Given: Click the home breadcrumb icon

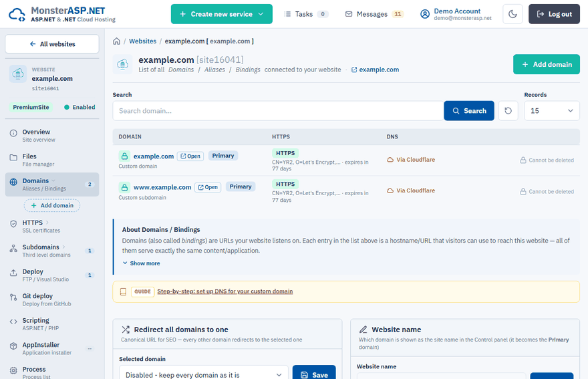Looking at the screenshot, I should click(117, 41).
